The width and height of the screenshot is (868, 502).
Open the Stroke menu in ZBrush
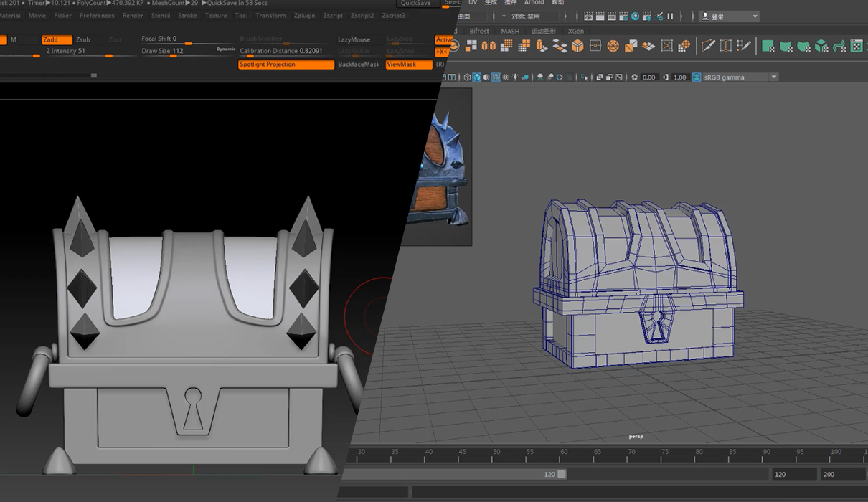pos(187,16)
